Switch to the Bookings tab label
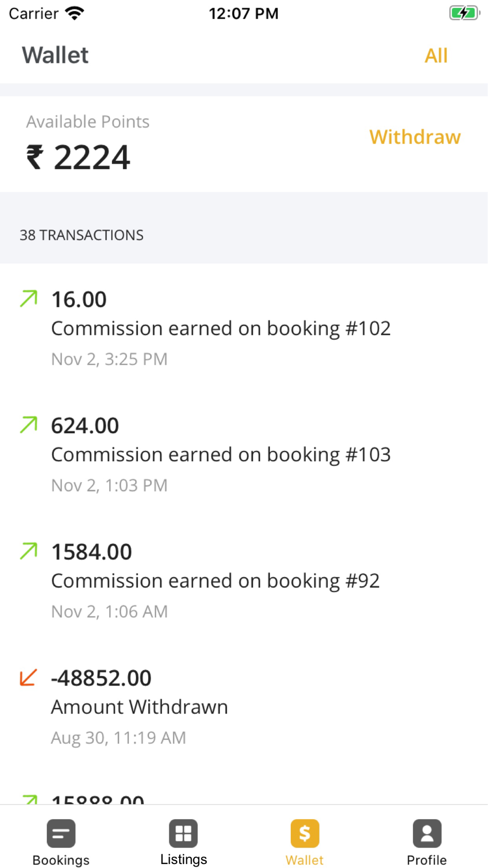This screenshot has height=868, width=488. tap(61, 860)
